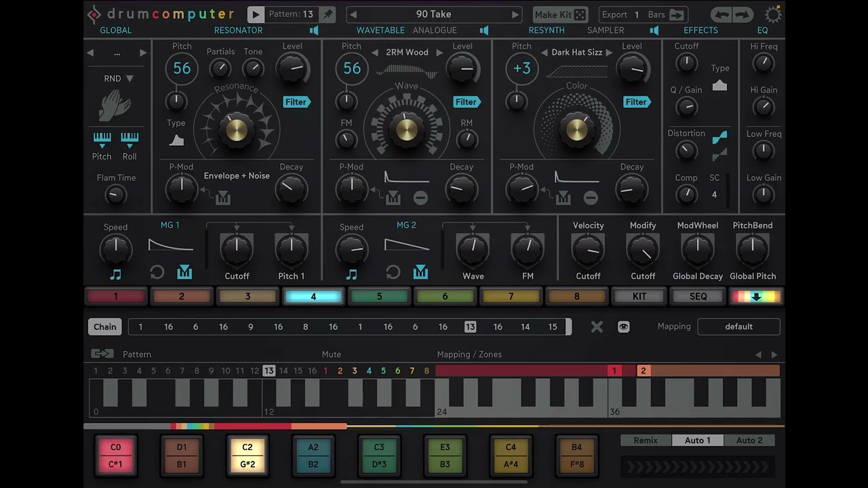Toggle MG 2 loop retrigger icon

click(x=393, y=272)
